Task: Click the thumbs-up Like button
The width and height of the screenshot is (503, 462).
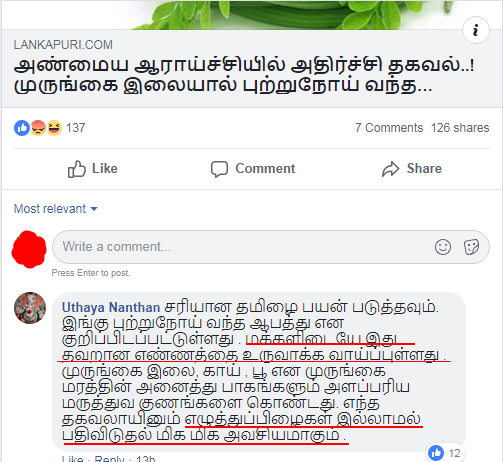Action: click(x=92, y=169)
